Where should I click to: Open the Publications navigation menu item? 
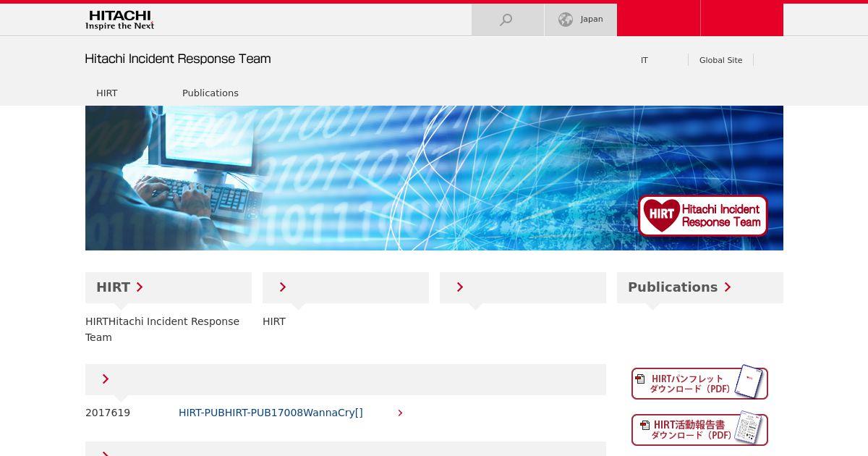click(210, 93)
